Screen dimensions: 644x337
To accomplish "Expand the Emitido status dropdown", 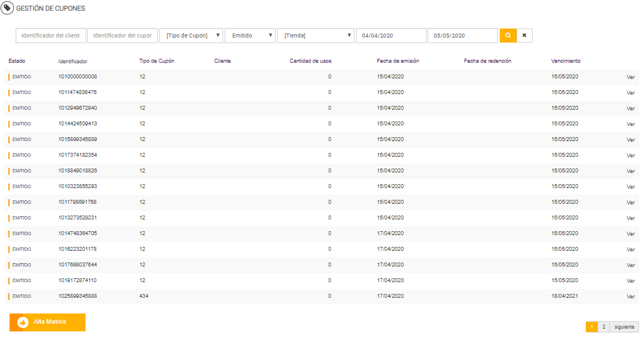I will pos(250,35).
